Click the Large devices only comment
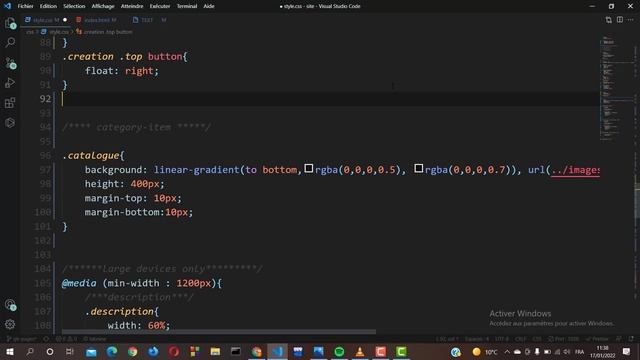Screen dimensions: 640x360 (162, 269)
